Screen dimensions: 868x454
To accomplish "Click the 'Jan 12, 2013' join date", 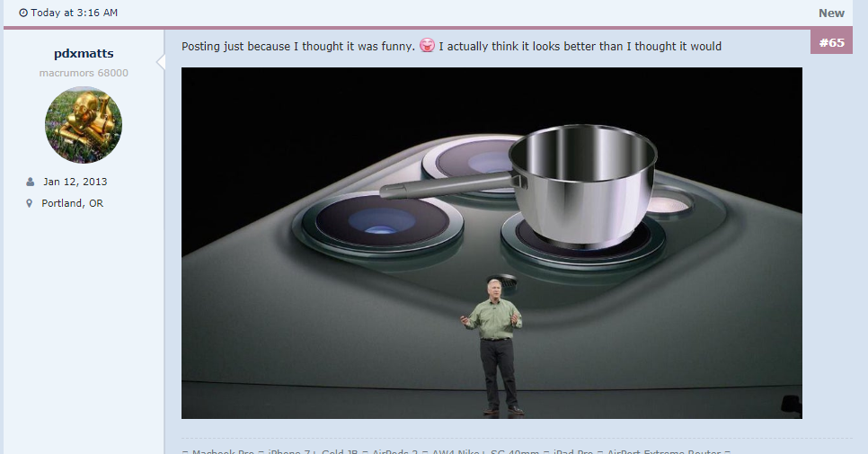I will click(75, 182).
